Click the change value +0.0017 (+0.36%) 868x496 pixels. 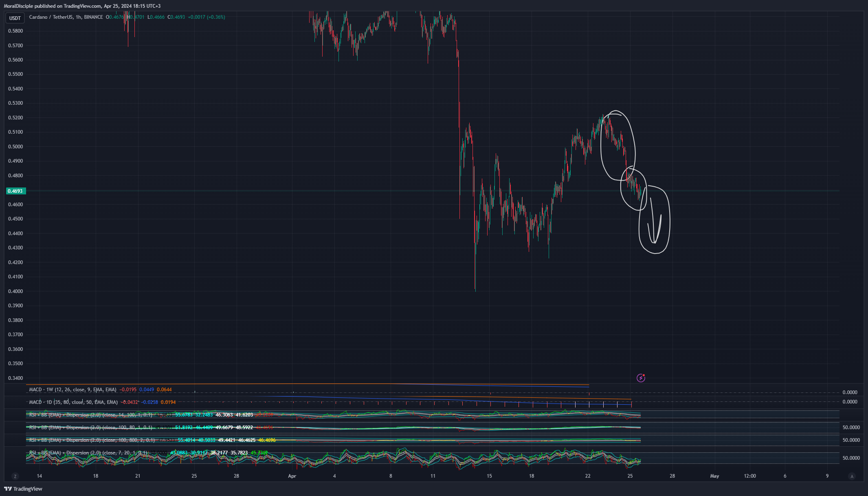tap(207, 17)
